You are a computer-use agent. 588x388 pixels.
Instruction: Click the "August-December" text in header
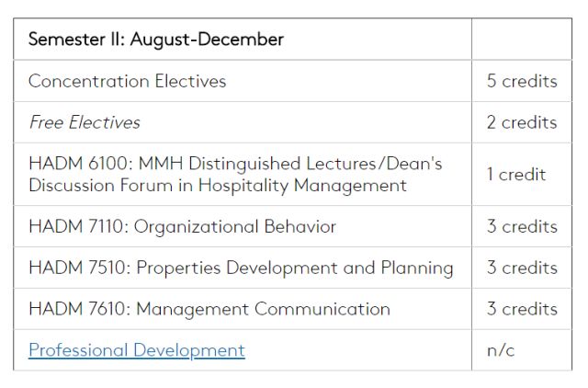(207, 39)
